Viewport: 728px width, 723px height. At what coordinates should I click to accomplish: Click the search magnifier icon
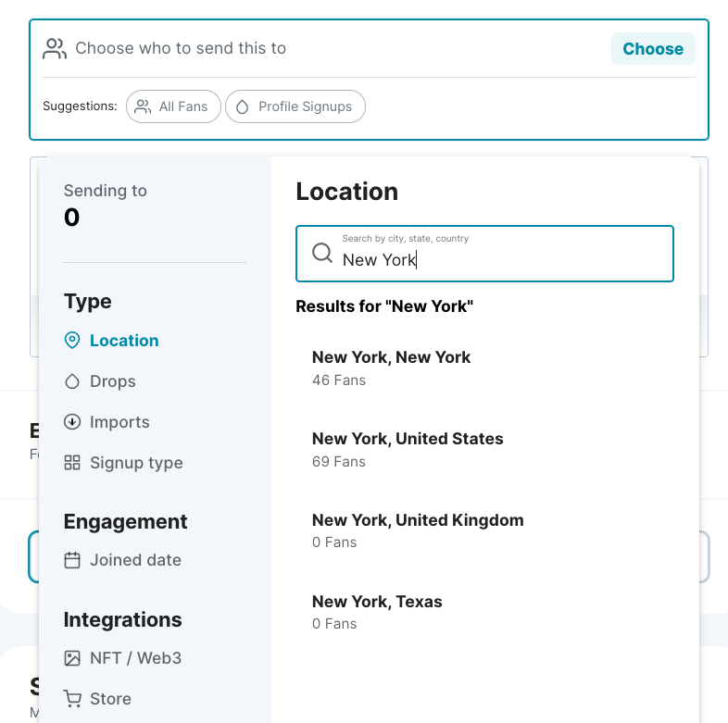(322, 254)
